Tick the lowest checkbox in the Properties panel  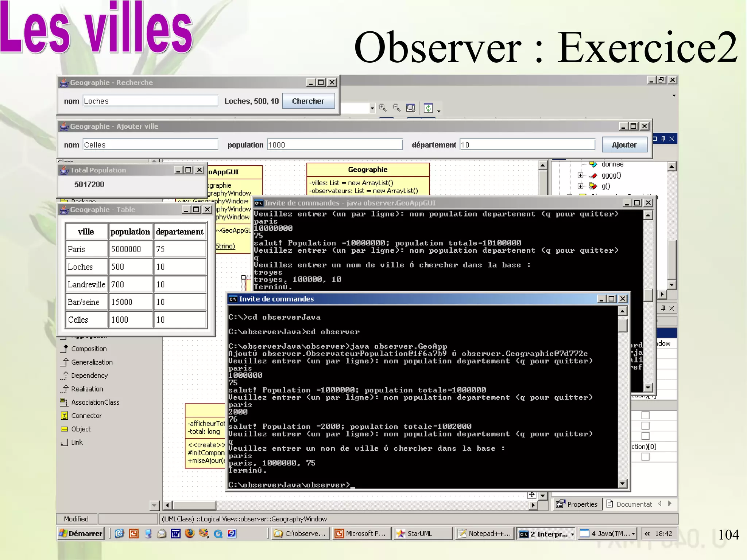click(x=645, y=456)
